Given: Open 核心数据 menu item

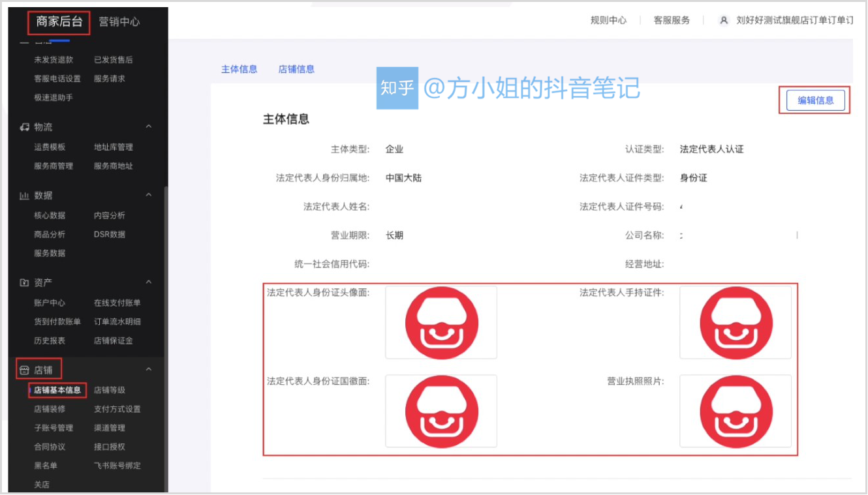Looking at the screenshot, I should pos(50,216).
